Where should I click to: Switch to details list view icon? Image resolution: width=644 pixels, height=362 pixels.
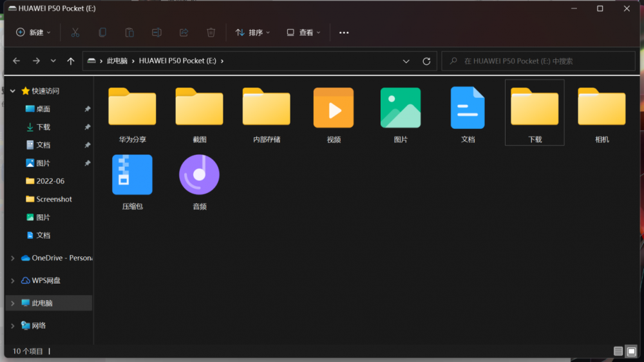[x=618, y=351]
